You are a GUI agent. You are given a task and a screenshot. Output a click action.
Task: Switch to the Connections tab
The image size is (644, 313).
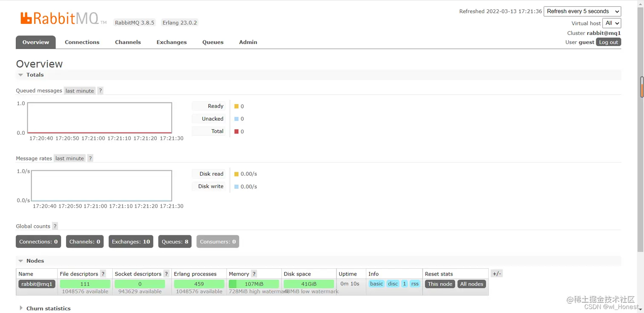82,42
